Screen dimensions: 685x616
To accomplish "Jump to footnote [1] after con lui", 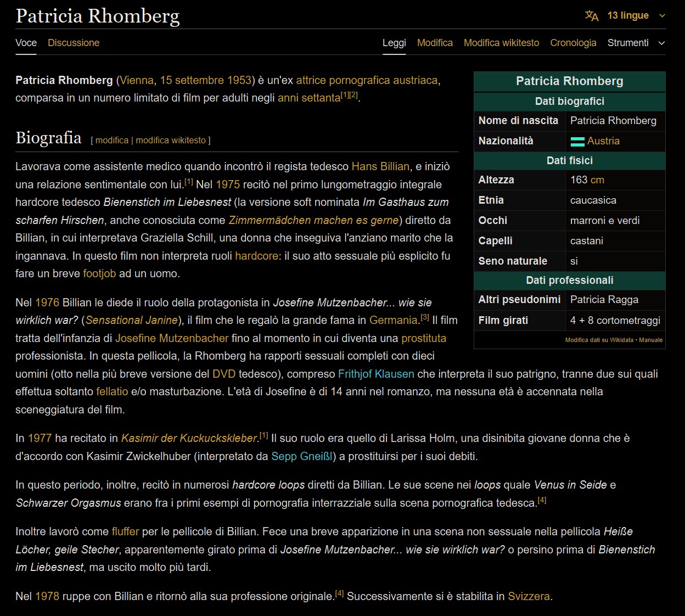I will click(x=189, y=181).
